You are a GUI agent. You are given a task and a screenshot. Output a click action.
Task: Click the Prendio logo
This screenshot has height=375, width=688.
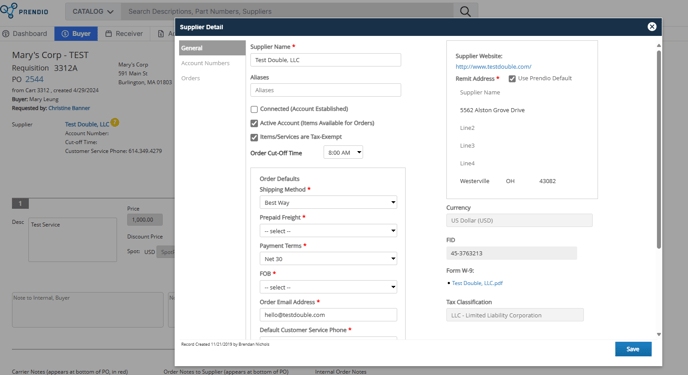[x=25, y=11]
